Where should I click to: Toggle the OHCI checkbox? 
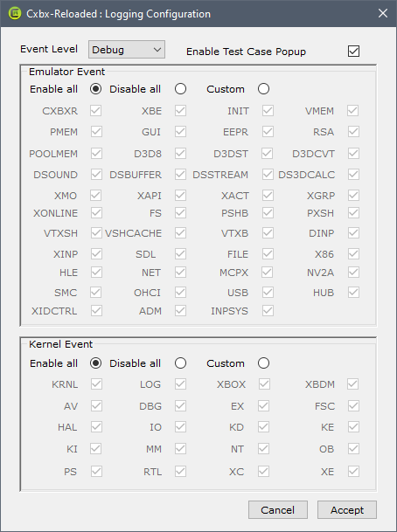click(x=180, y=292)
